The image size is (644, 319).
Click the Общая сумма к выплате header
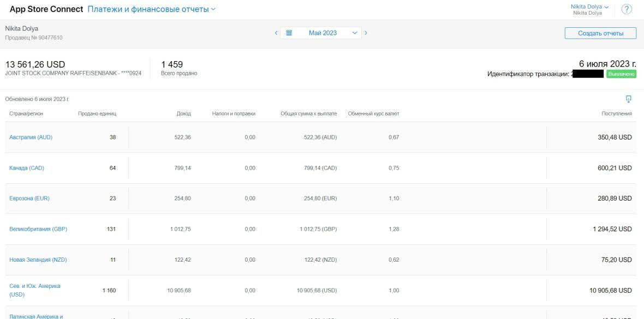pyautogui.click(x=308, y=114)
